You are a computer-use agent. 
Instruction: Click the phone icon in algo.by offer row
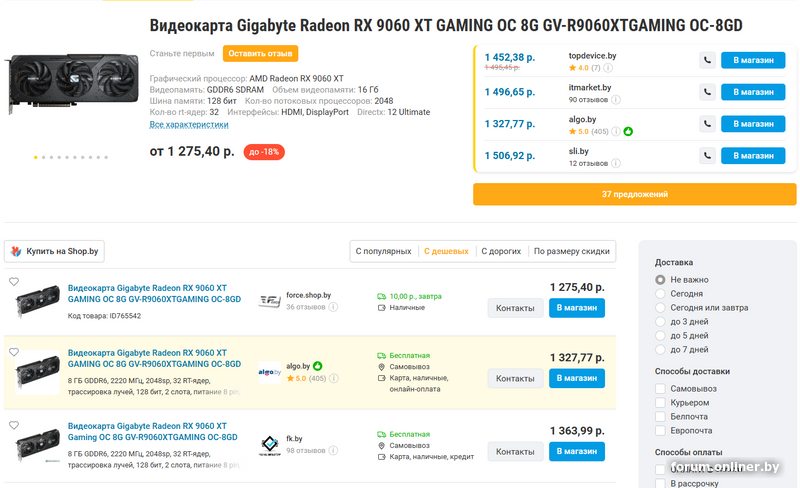click(x=707, y=124)
